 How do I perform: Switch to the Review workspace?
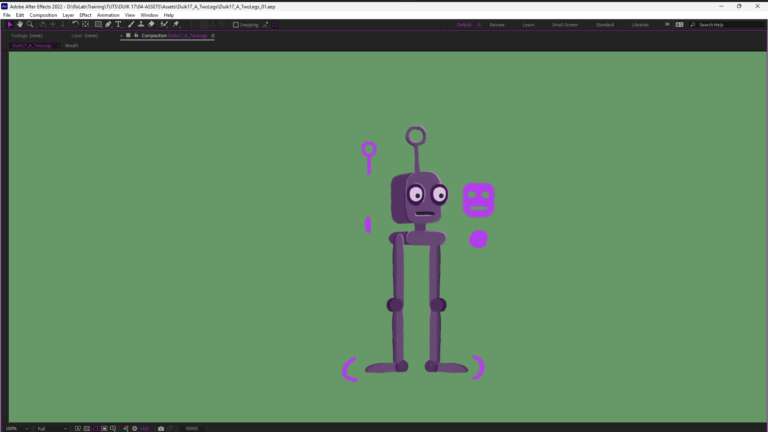[497, 24]
